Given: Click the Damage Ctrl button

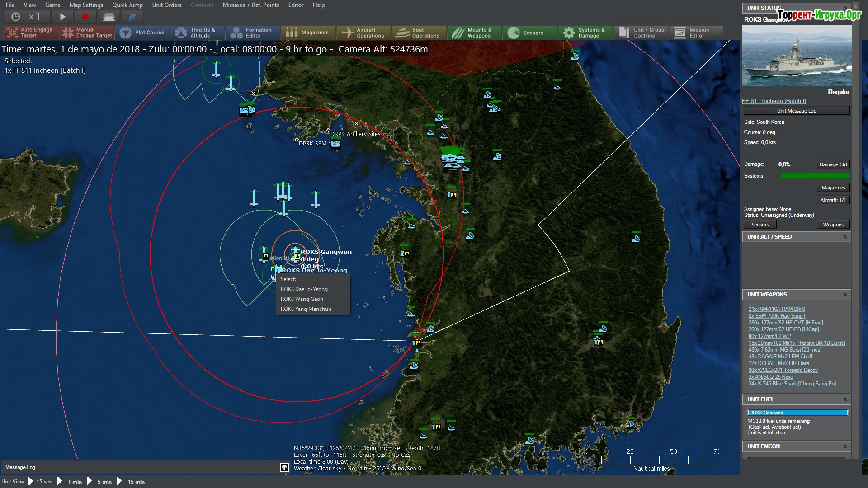Looking at the screenshot, I should pos(833,164).
